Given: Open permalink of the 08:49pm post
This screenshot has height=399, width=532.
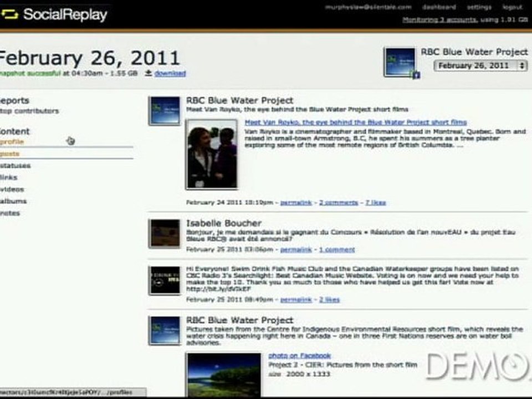Looking at the screenshot, I should 296,300.
